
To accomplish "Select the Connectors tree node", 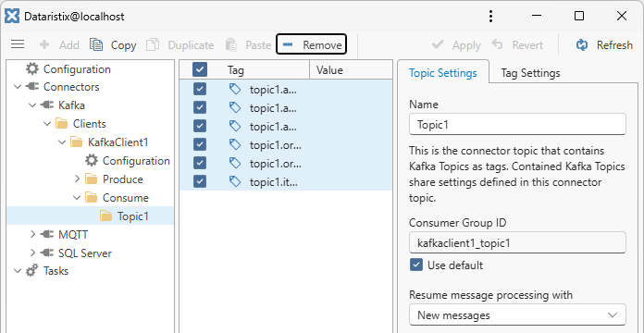I will tap(62, 87).
